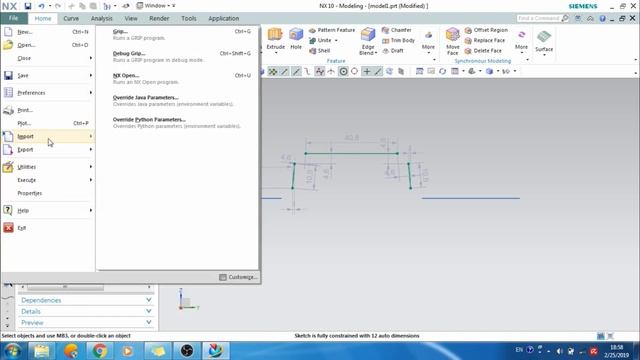Select the Delete Face tool

point(483,51)
